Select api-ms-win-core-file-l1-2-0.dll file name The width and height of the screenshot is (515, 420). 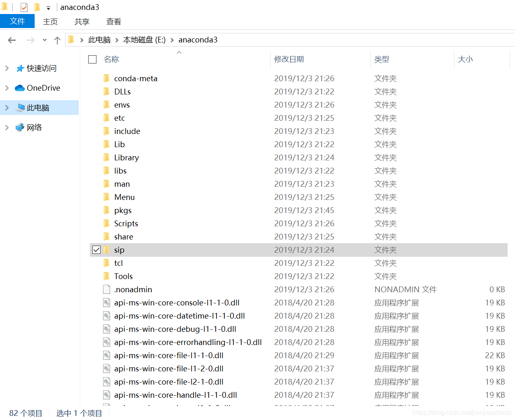point(169,368)
